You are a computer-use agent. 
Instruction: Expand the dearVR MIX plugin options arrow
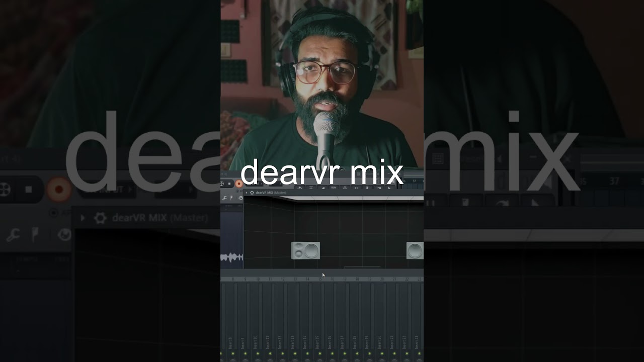click(247, 193)
